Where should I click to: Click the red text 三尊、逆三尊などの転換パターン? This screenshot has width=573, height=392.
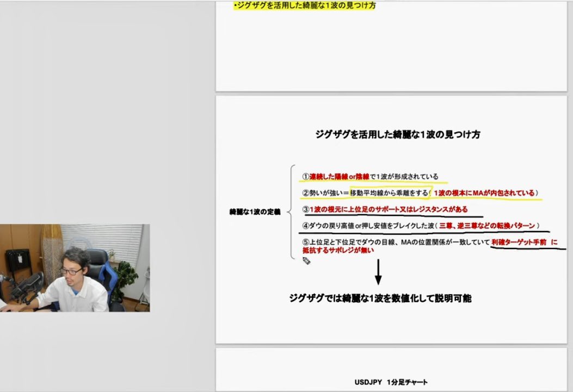coord(487,226)
